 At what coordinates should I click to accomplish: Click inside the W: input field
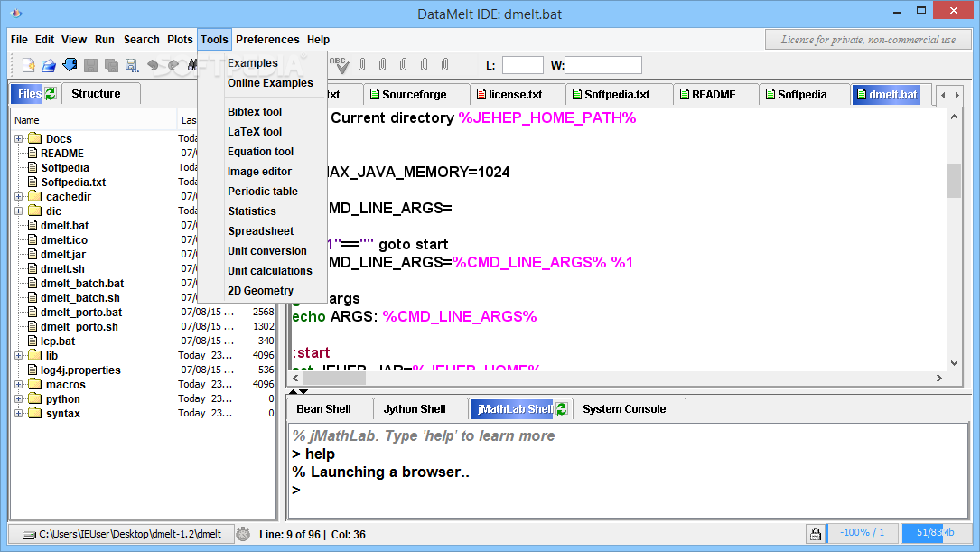click(x=603, y=65)
